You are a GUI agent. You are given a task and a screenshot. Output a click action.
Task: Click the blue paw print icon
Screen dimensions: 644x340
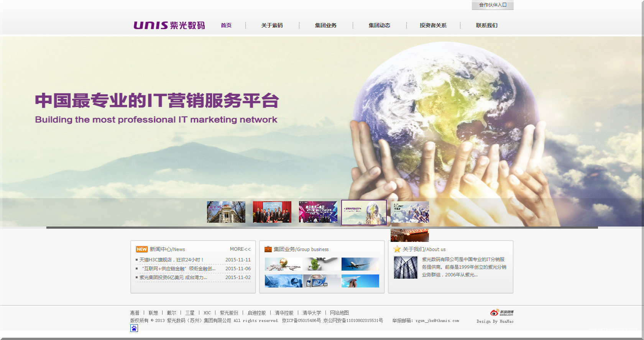tap(134, 328)
